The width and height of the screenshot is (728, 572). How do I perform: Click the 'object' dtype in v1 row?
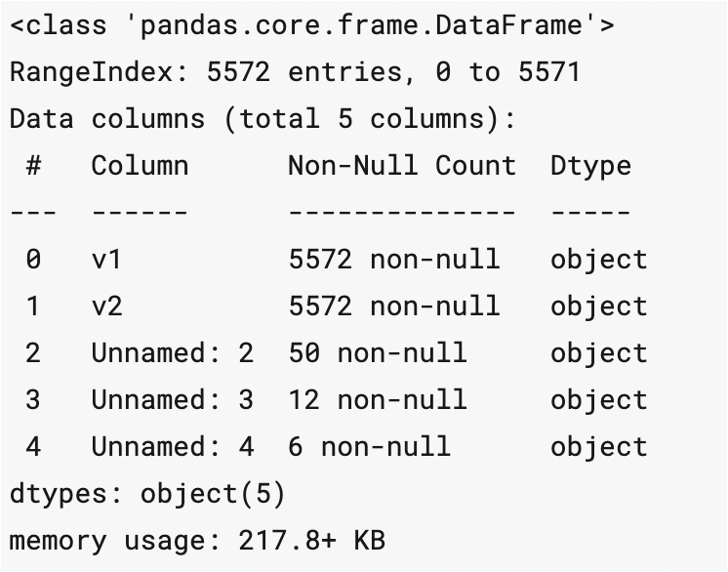pyautogui.click(x=598, y=259)
